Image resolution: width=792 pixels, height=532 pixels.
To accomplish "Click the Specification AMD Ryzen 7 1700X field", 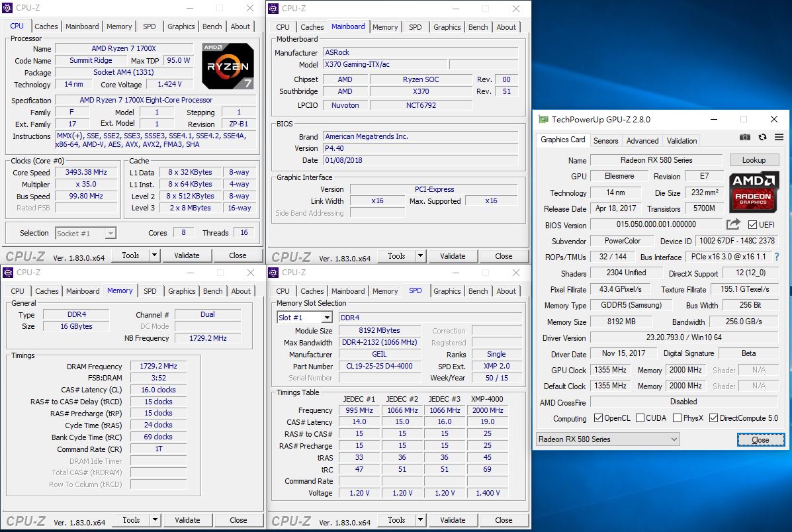I will tap(155, 99).
